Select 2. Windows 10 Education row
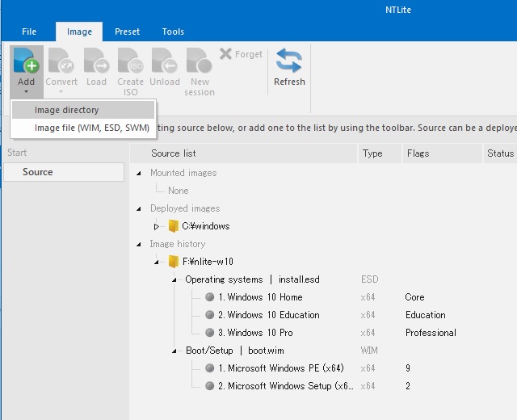This screenshot has height=420, width=517. [269, 315]
